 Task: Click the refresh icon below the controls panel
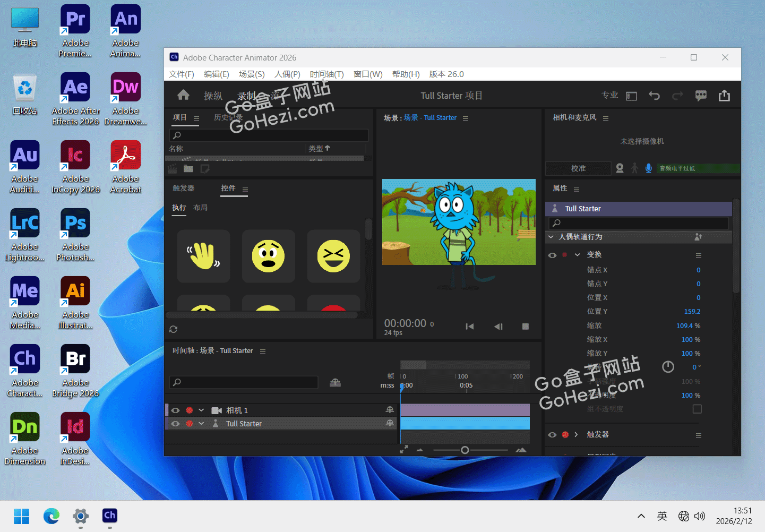pyautogui.click(x=173, y=329)
